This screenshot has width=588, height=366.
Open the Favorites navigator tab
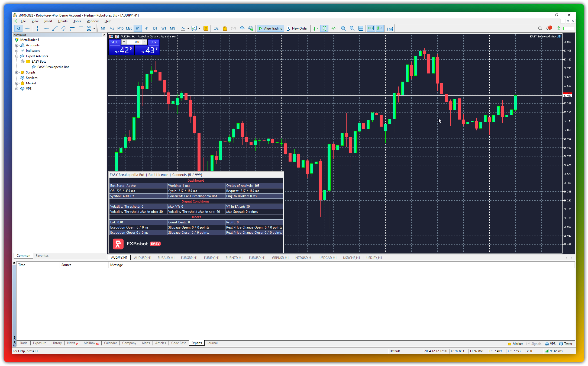point(42,256)
